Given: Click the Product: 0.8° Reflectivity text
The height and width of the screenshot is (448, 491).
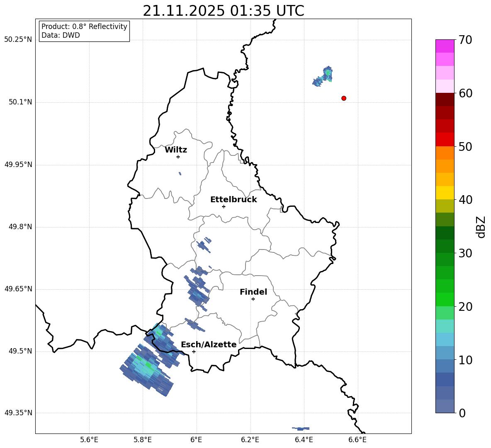Looking at the screenshot, I should tap(84, 27).
